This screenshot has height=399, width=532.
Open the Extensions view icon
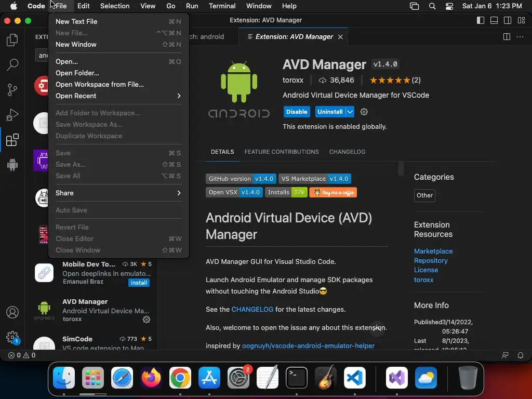12,140
